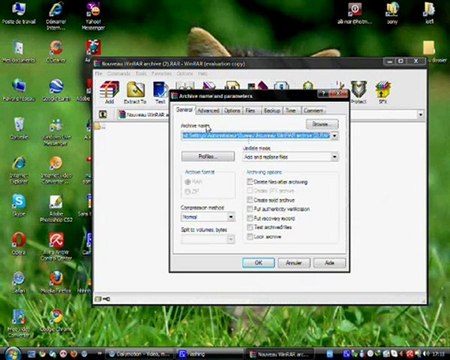Switch to the Advanced tab
450x360 pixels.
208,110
